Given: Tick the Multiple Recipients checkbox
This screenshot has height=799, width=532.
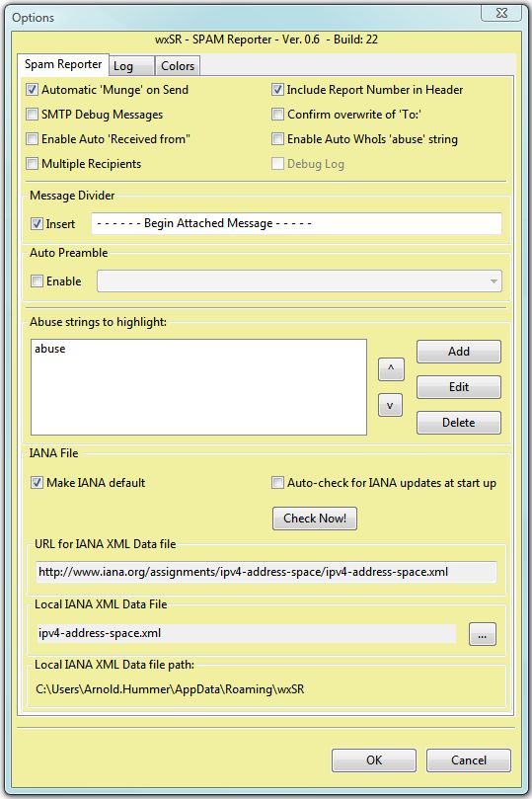Looking at the screenshot, I should pyautogui.click(x=32, y=164).
